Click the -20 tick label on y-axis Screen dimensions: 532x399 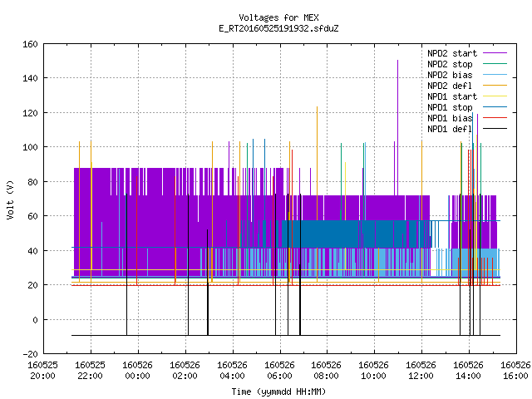[30, 354]
